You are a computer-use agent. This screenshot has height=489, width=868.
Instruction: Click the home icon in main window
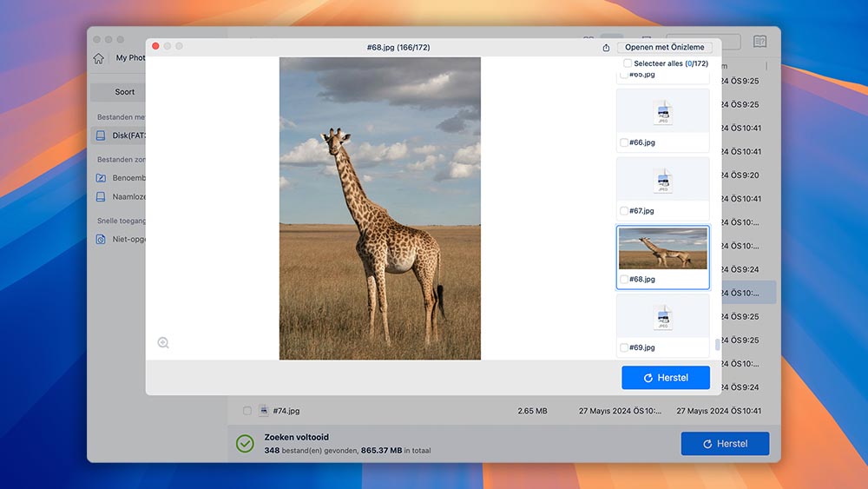coord(99,58)
